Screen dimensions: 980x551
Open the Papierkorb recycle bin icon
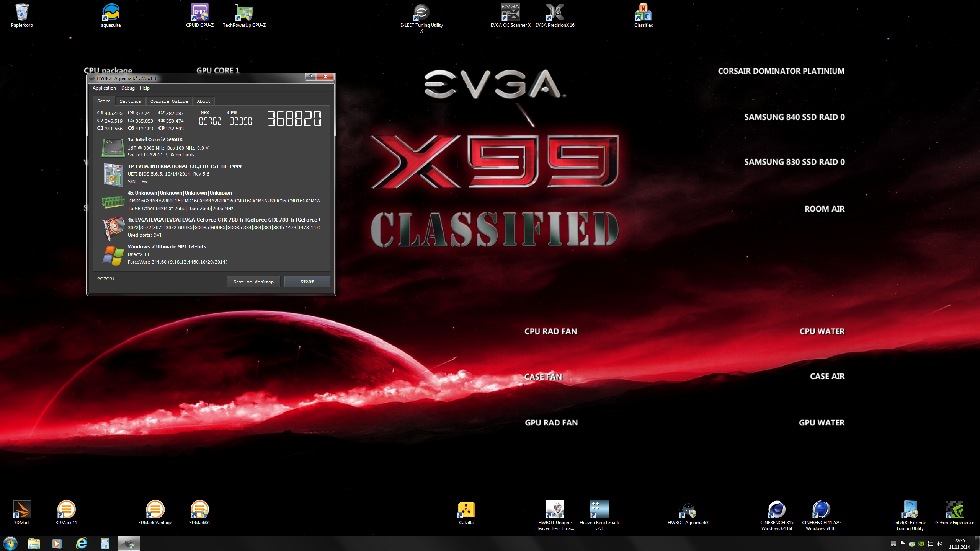point(22,15)
